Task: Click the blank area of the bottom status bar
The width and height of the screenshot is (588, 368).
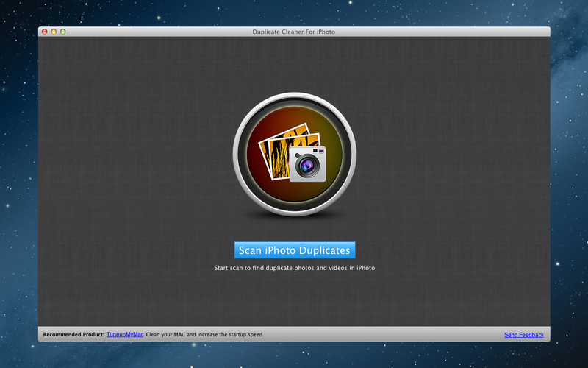Action: pyautogui.click(x=382, y=335)
